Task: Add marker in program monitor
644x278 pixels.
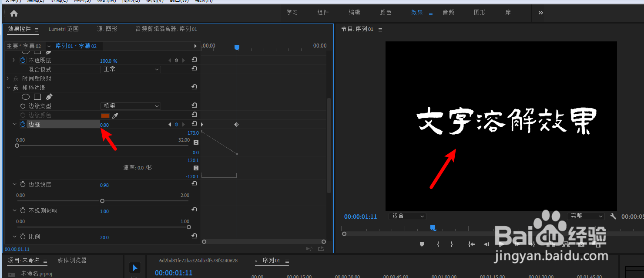Action: pyautogui.click(x=422, y=244)
